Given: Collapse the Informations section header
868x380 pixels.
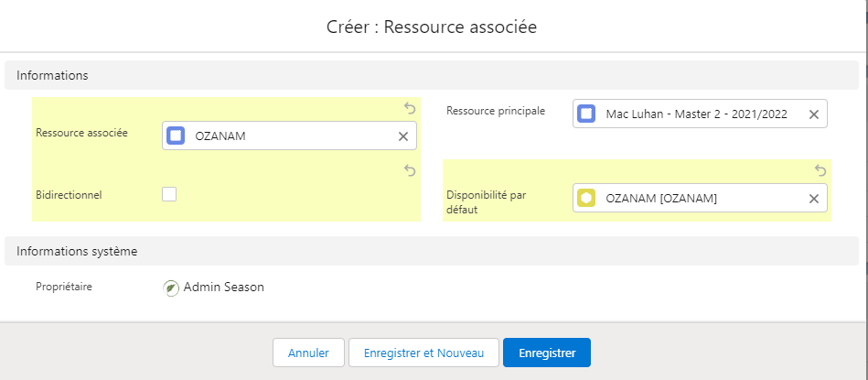Looking at the screenshot, I should [52, 75].
